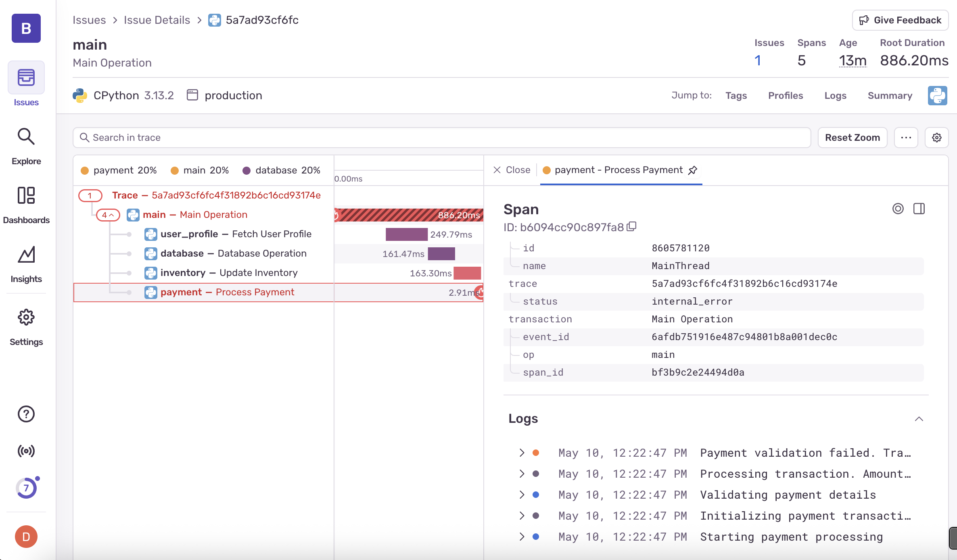Open Dashboards from the sidebar

[x=26, y=196]
